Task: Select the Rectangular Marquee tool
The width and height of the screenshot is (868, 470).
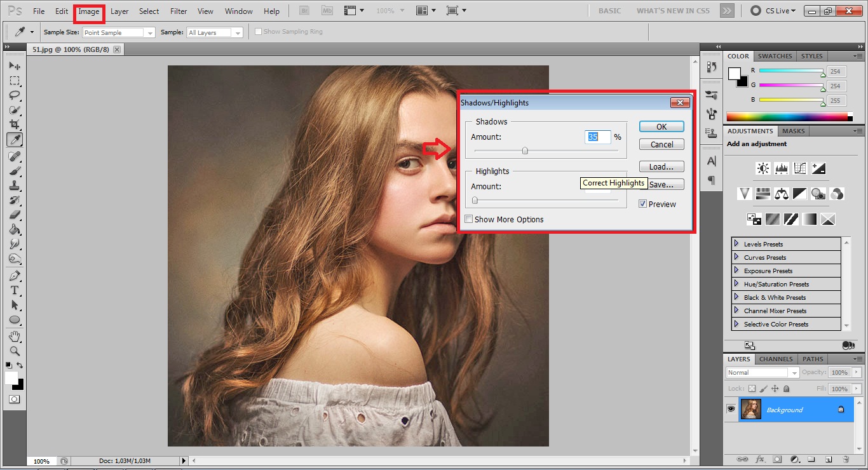Action: [x=14, y=81]
